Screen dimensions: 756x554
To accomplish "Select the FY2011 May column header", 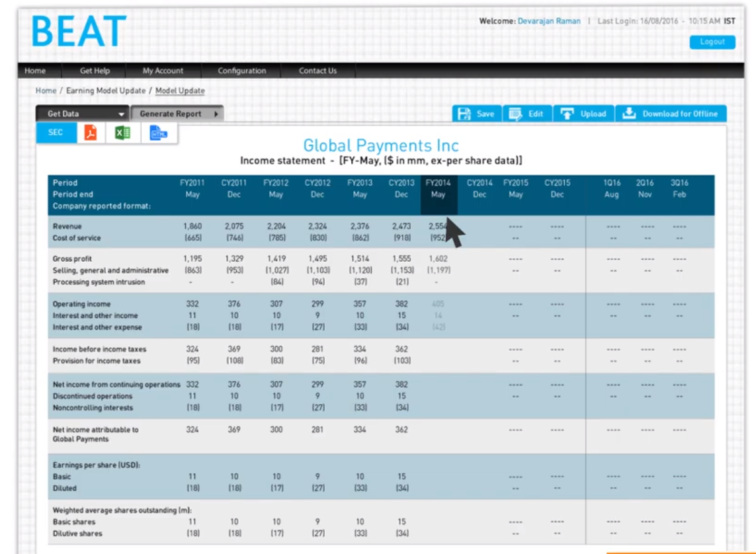I will (192, 189).
